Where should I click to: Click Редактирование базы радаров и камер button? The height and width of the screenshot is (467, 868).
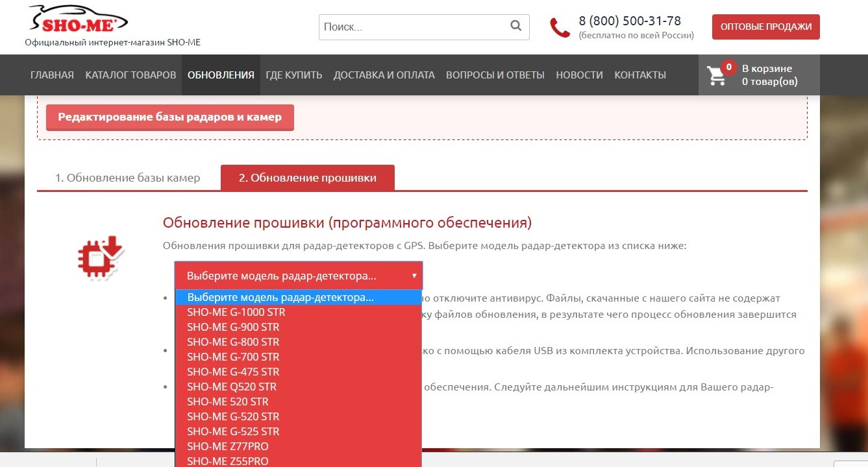(169, 117)
